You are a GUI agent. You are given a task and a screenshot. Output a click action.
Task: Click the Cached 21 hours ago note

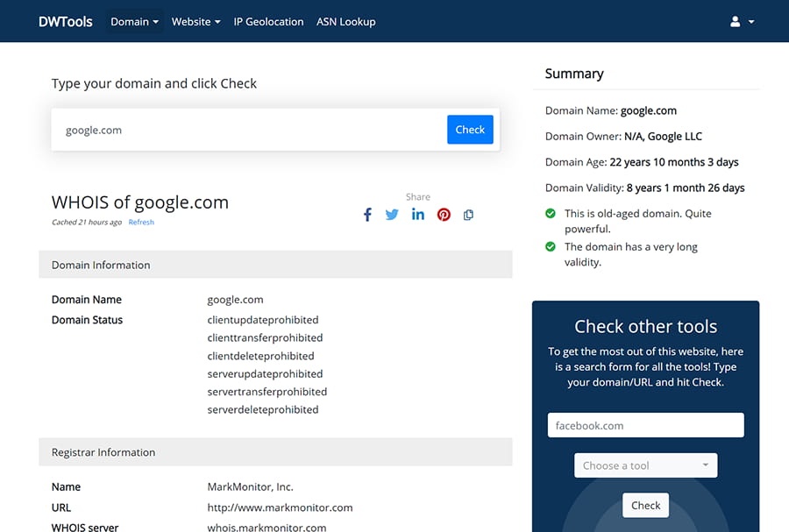pyautogui.click(x=87, y=222)
